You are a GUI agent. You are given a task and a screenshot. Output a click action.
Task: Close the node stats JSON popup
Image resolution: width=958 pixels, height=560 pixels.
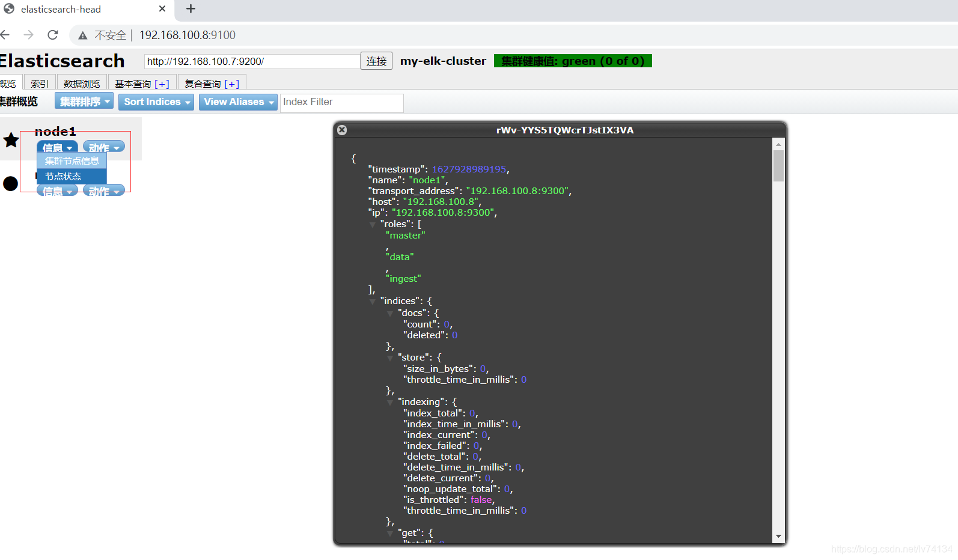(342, 130)
